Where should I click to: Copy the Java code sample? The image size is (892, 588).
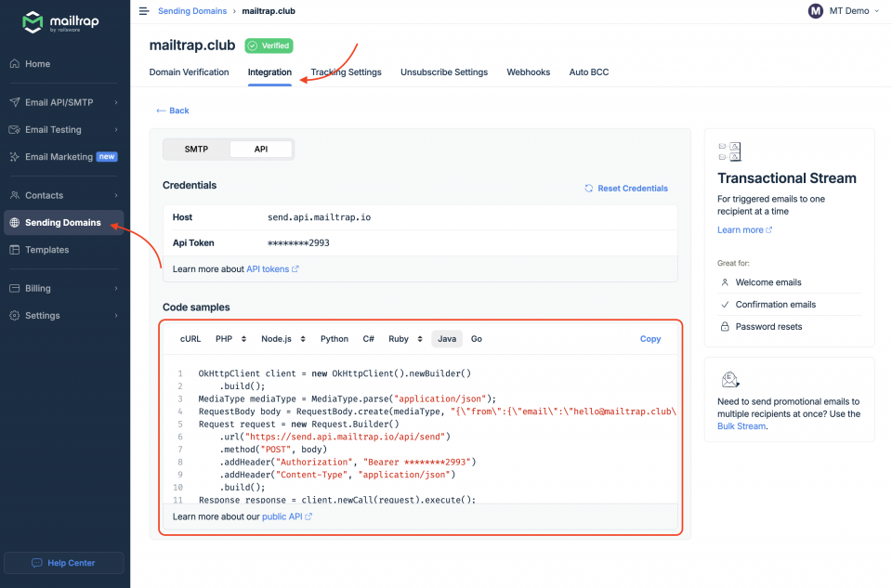649,338
